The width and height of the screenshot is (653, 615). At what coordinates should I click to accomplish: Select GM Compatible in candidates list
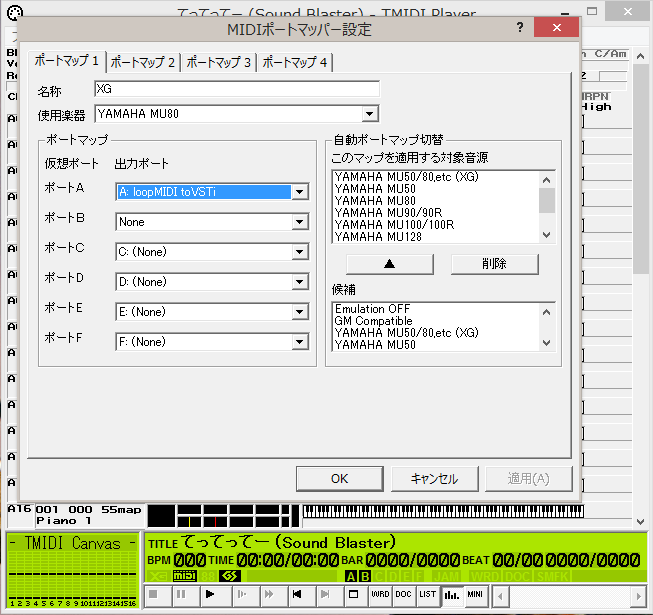[435, 321]
